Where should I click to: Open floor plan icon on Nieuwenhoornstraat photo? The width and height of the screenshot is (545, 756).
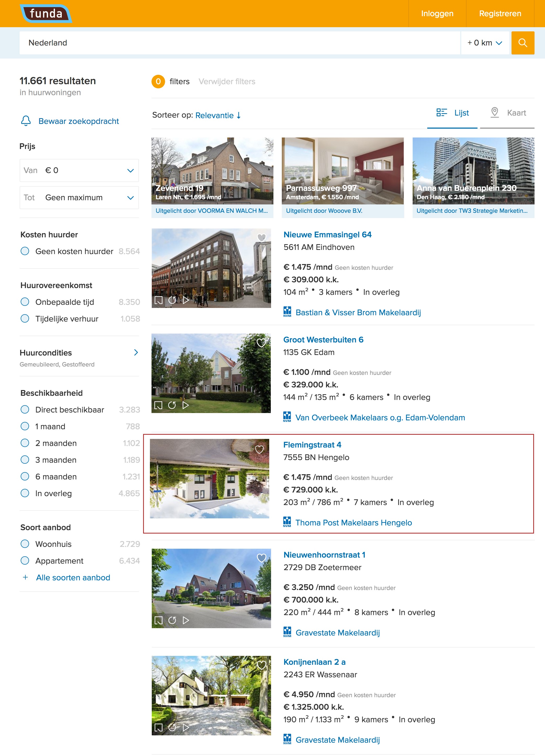coord(159,620)
